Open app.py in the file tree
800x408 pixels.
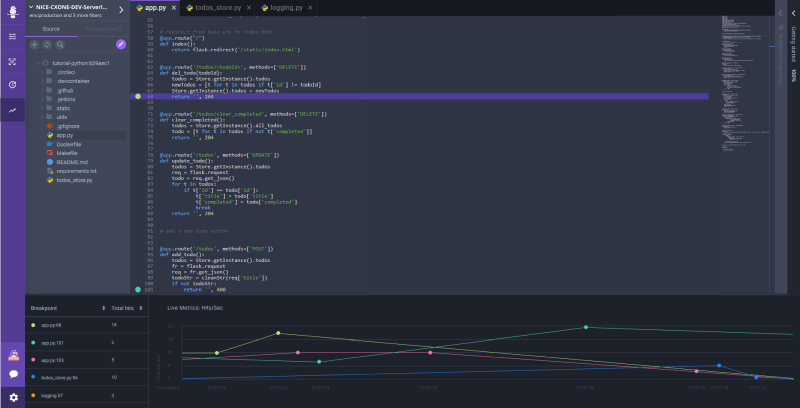[x=65, y=135]
